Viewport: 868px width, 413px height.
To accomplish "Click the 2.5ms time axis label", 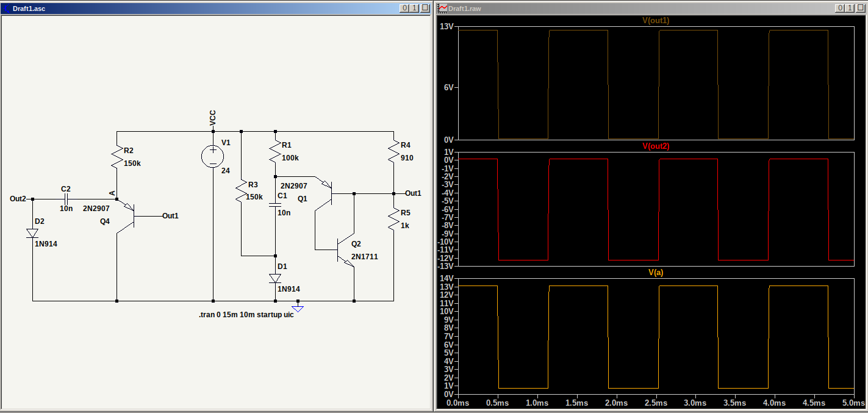I will 656,404.
